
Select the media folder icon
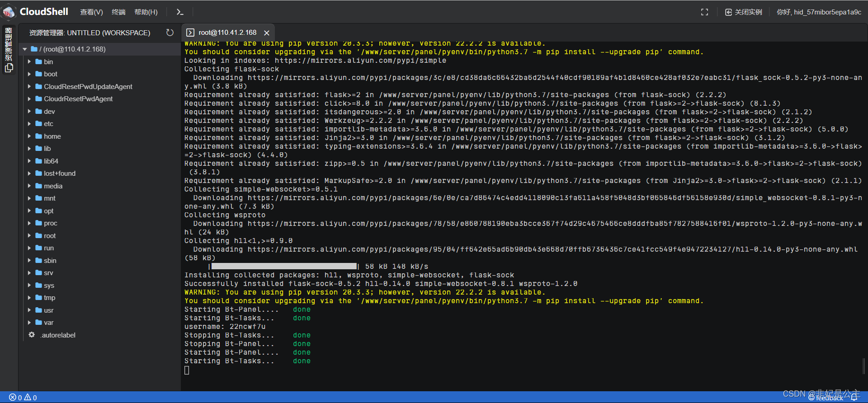[x=39, y=186]
